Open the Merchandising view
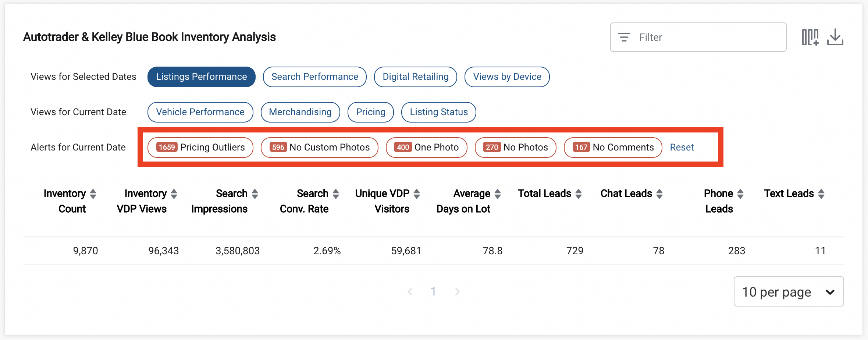Image resolution: width=868 pixels, height=340 pixels. point(300,112)
